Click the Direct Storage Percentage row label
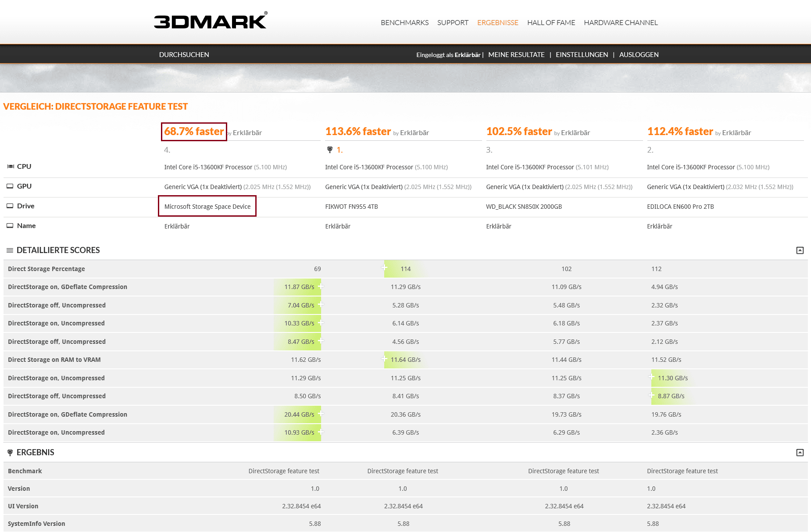 tap(46, 269)
